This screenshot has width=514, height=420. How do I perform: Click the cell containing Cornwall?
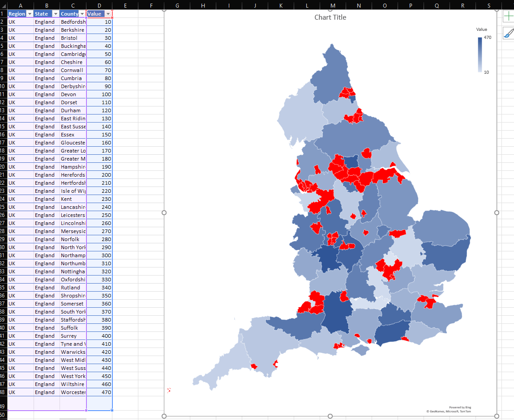pos(73,70)
